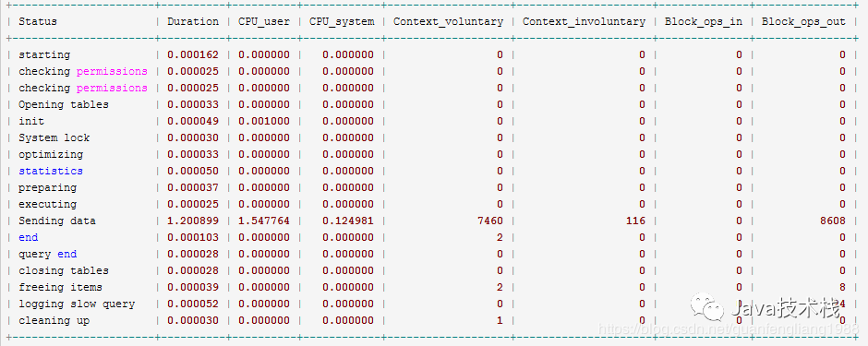This screenshot has width=868, height=346.
Task: Click the Block_ops_out column header
Action: click(x=803, y=21)
